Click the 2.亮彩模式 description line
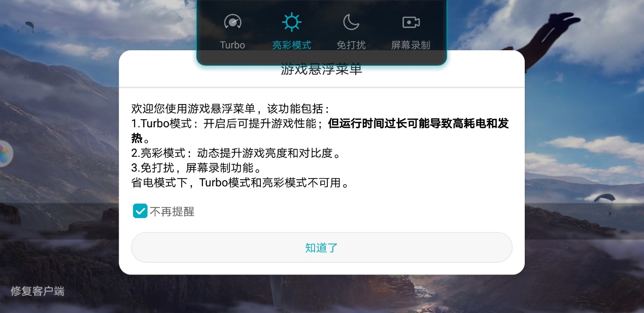Viewport: 644px width, 313px height. [x=235, y=153]
